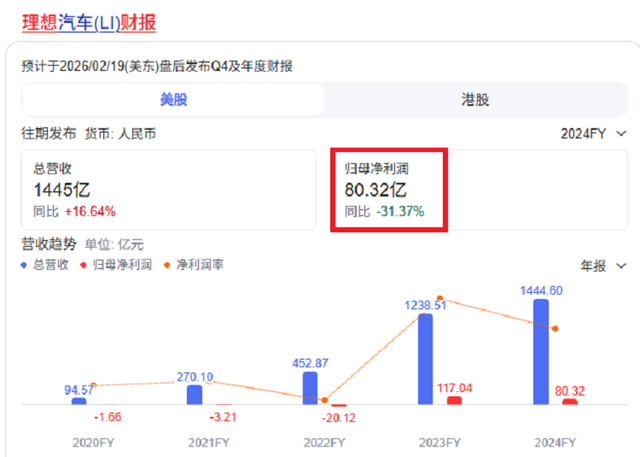The height and width of the screenshot is (457, 640).
Task: Click the orange margin point above 2024FY
Action: pyautogui.click(x=555, y=328)
